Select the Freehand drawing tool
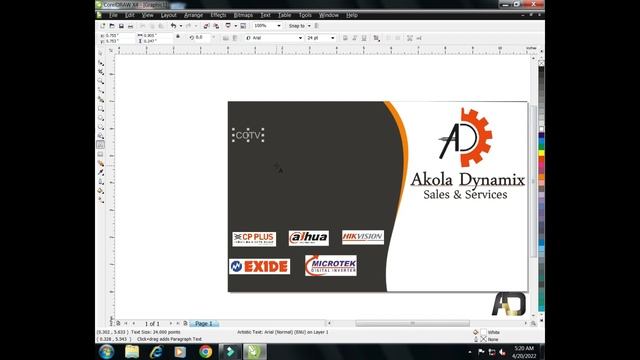The image size is (640, 360). [x=100, y=90]
